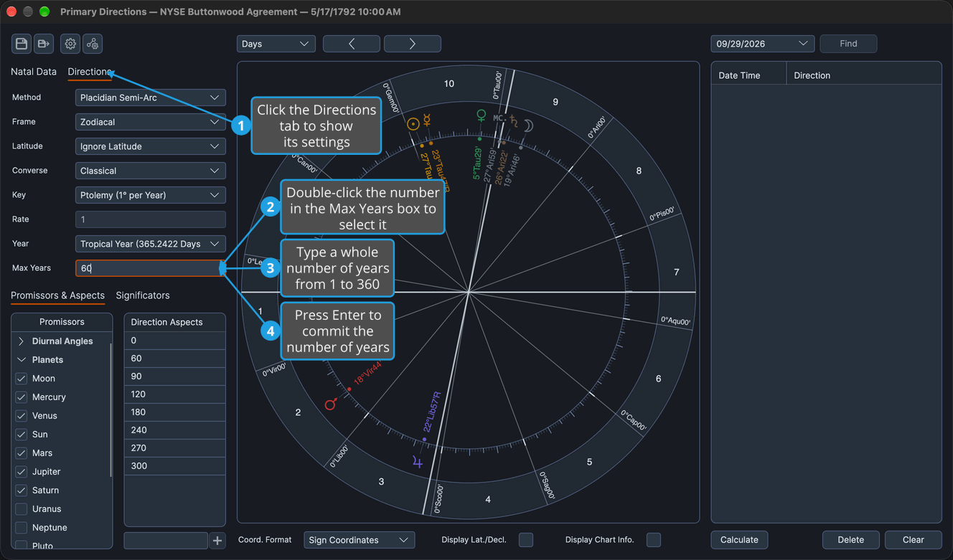
Task: Open the Key dropdown showing Ptolemy
Action: coord(151,195)
